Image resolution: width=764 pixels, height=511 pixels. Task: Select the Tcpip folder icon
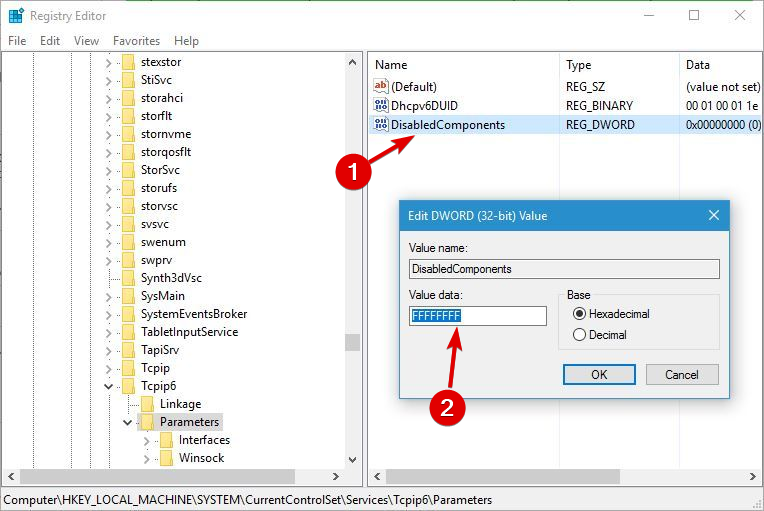[128, 369]
